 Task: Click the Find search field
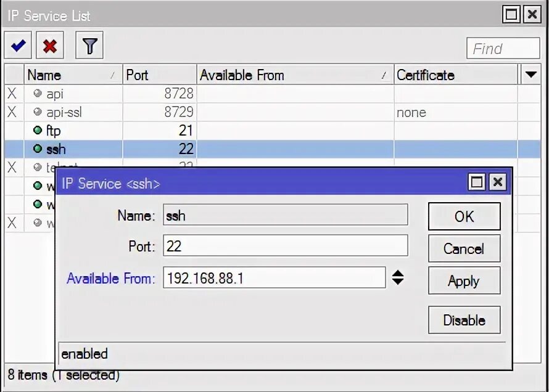[x=503, y=48]
